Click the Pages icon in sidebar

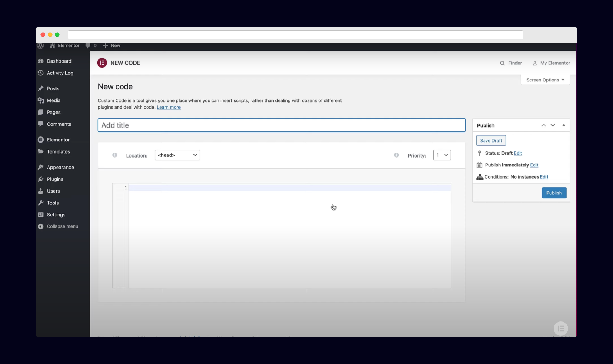[41, 112]
